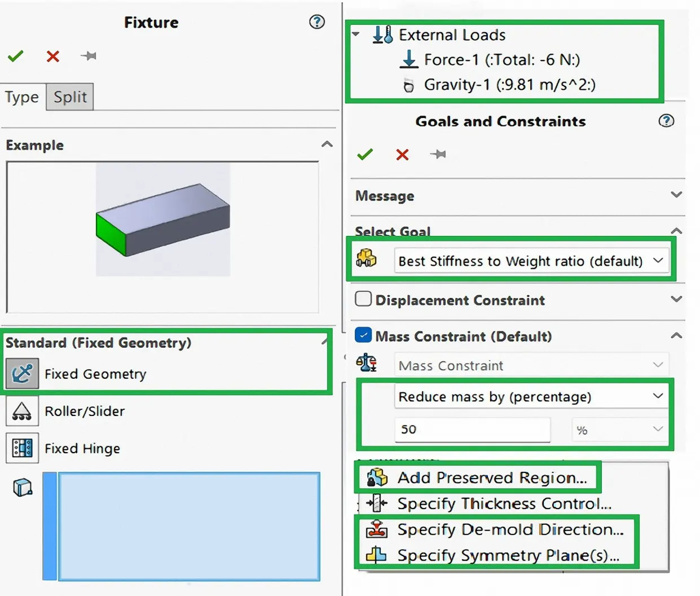Select the Fixed Geometry fixture icon

[x=23, y=374]
